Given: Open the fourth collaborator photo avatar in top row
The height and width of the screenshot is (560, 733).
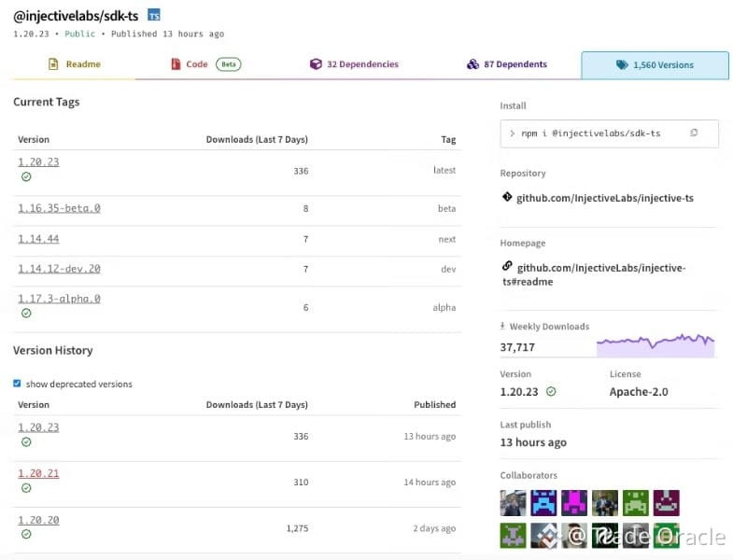Looking at the screenshot, I should [x=605, y=503].
